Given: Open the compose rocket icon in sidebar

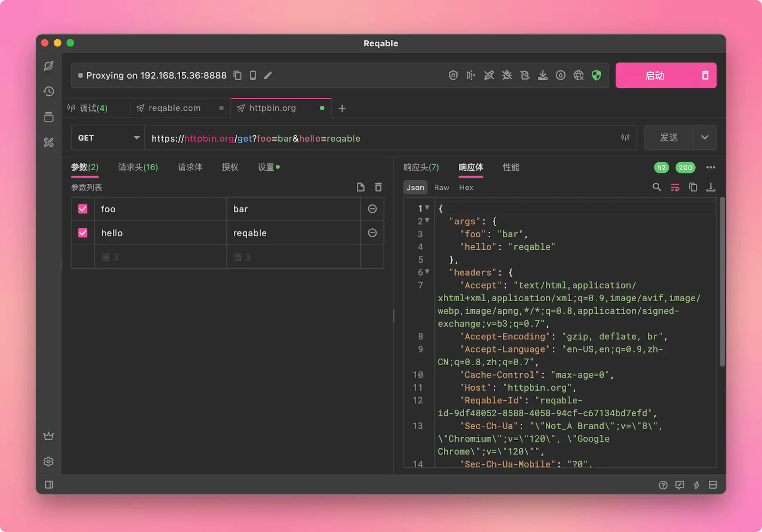Looking at the screenshot, I should (x=48, y=66).
